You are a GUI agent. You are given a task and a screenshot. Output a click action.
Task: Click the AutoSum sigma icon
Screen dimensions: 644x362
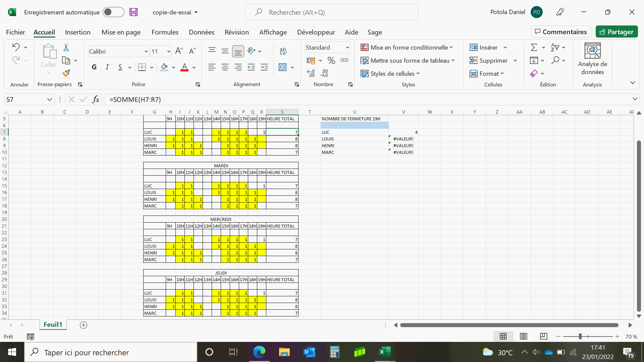click(x=534, y=47)
